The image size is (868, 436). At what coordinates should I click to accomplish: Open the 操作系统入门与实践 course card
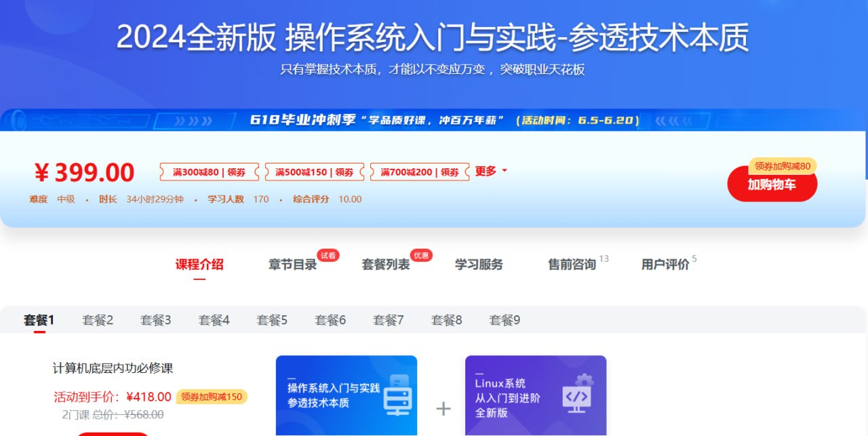coord(347,396)
